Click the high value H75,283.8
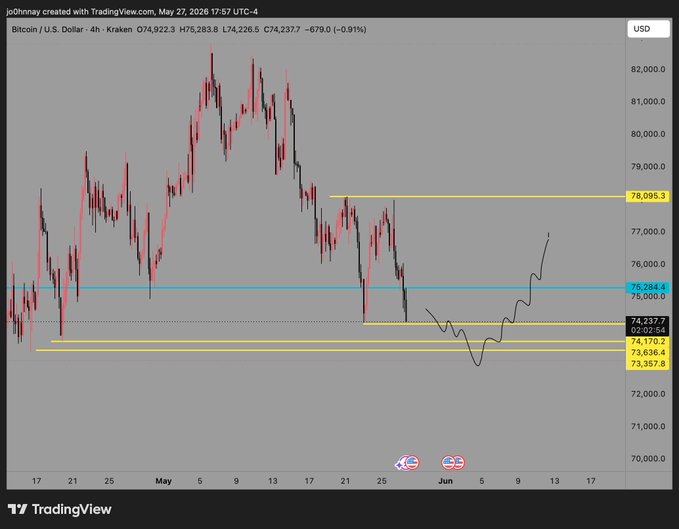This screenshot has width=679, height=529. [199, 29]
